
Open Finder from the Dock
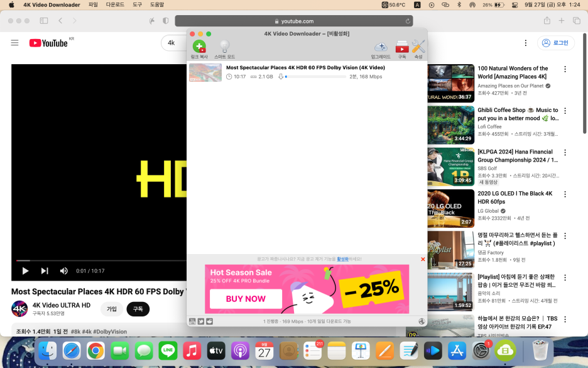(x=48, y=352)
